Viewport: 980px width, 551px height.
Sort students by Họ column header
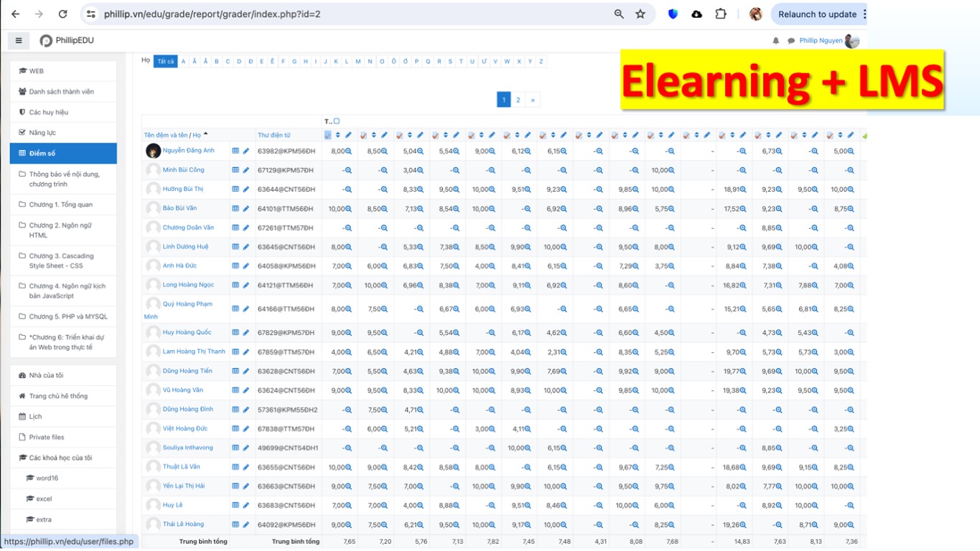coord(197,135)
